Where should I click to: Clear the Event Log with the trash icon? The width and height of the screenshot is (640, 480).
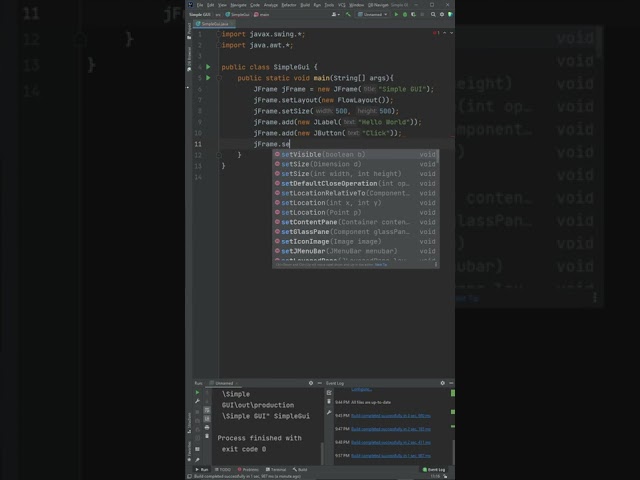329,402
